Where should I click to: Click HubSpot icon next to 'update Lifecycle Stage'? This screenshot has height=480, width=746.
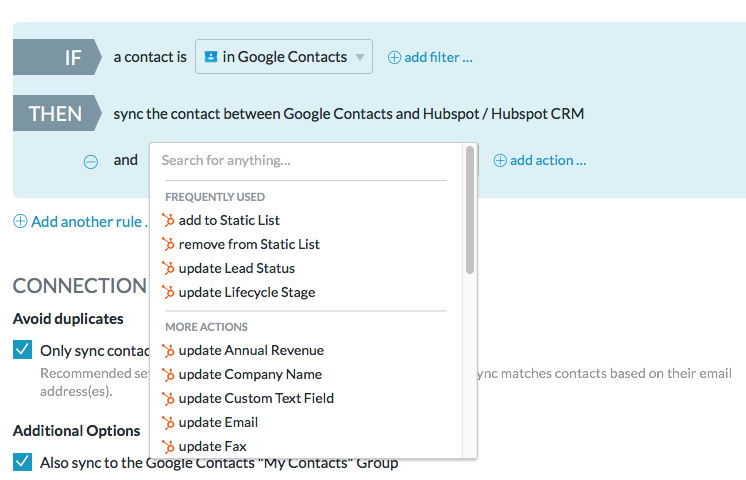click(168, 292)
